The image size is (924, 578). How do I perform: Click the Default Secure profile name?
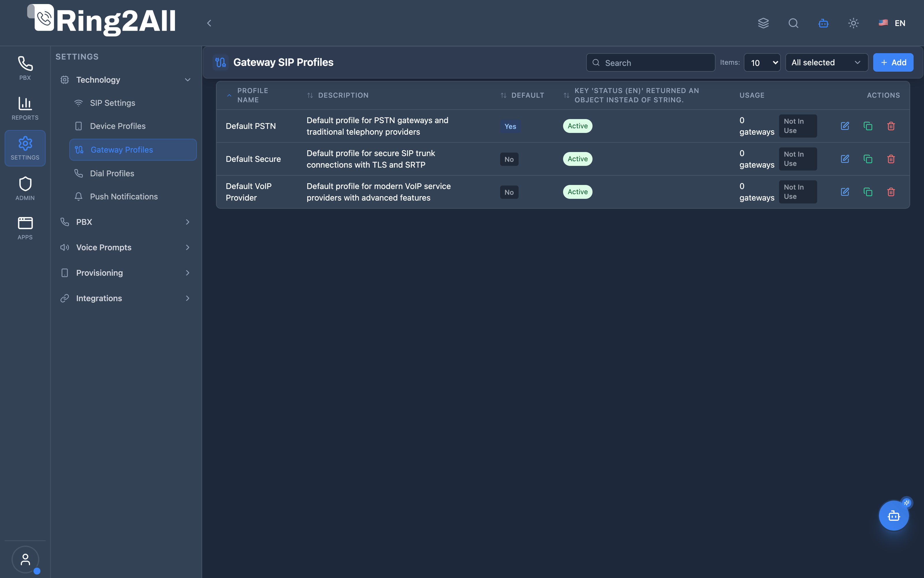coord(253,159)
